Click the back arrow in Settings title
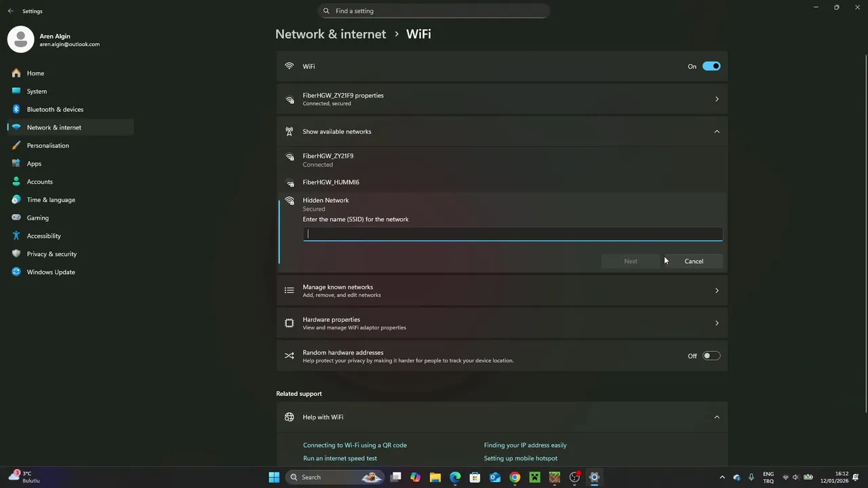Image resolution: width=868 pixels, height=488 pixels. [x=10, y=11]
